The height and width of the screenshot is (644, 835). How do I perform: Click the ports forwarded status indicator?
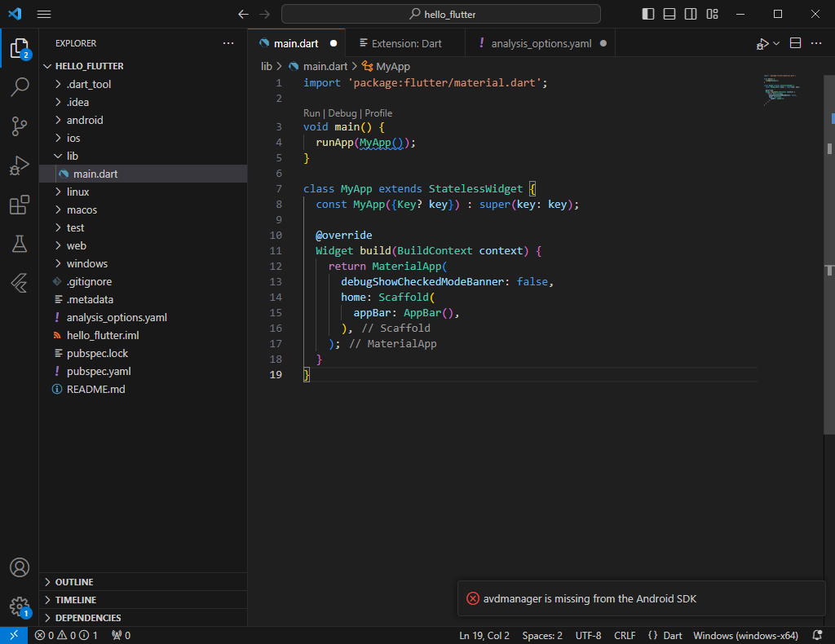(x=121, y=636)
